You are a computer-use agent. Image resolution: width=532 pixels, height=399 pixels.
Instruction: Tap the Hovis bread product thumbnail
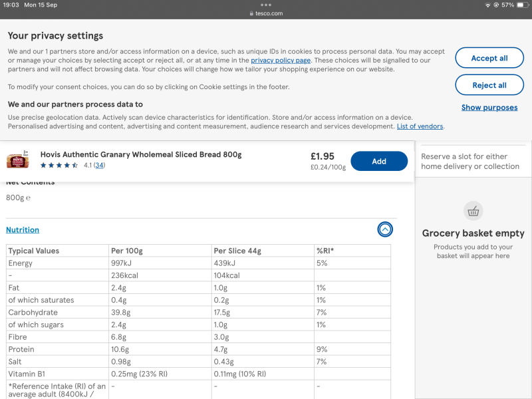(19, 160)
